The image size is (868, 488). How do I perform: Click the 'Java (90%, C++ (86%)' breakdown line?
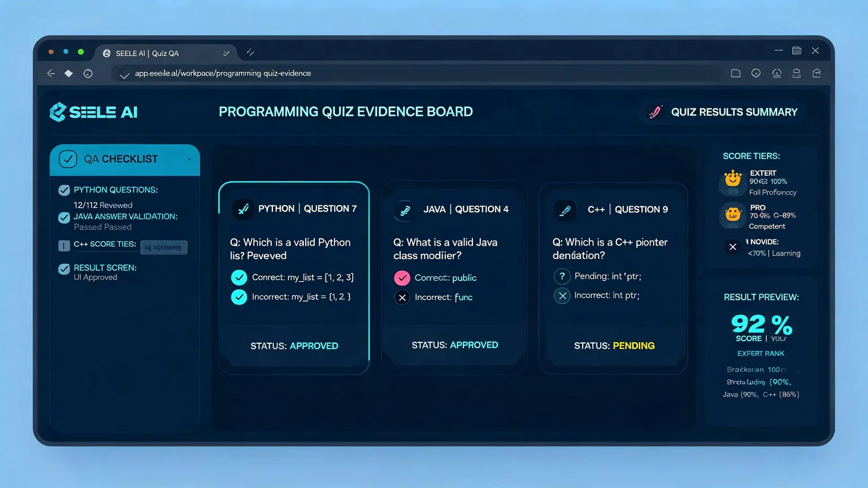click(761, 395)
